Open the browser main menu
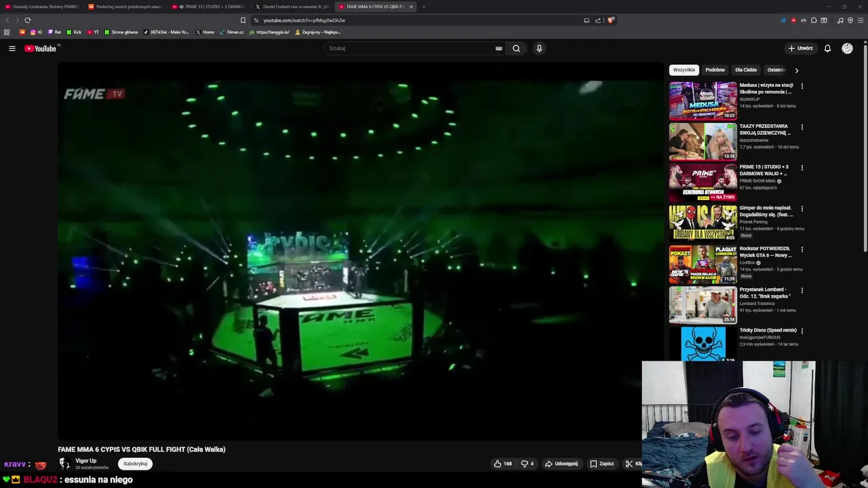Image resolution: width=868 pixels, height=488 pixels. [x=861, y=20]
